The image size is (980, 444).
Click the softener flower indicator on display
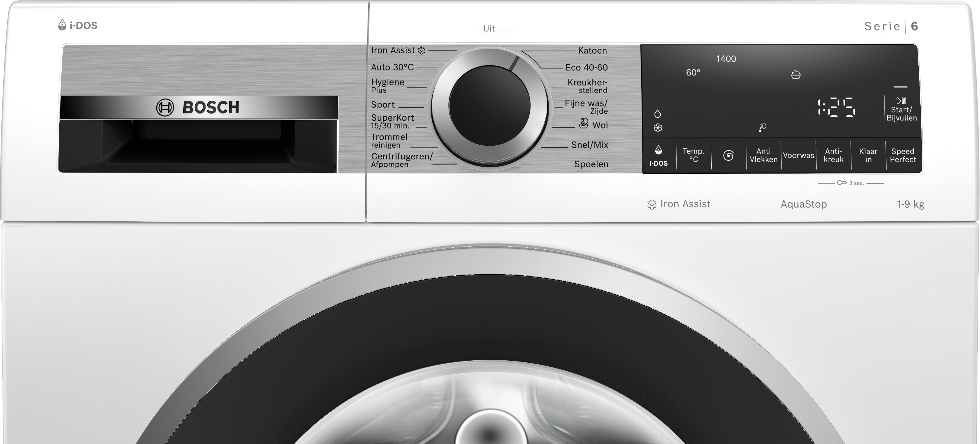pyautogui.click(x=658, y=128)
